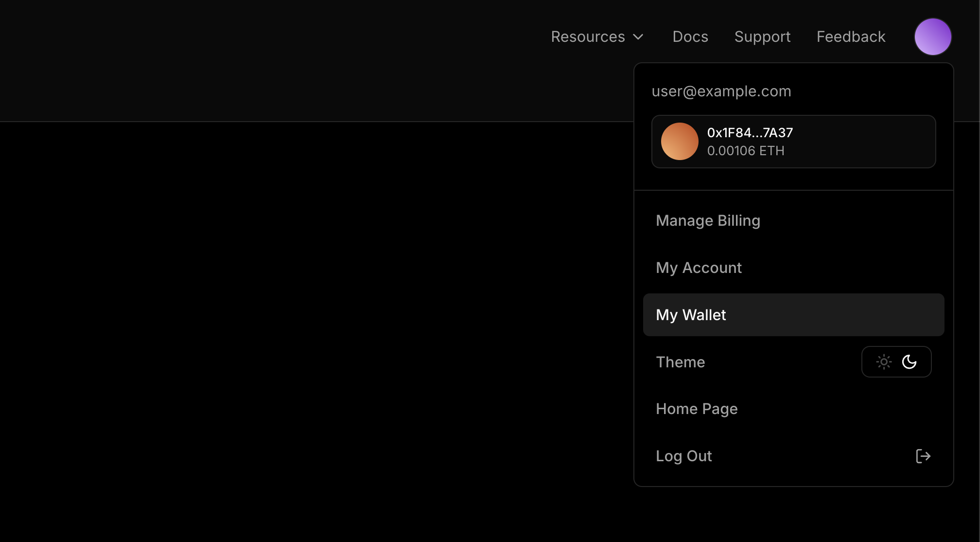Click the orange wallet avatar icon
This screenshot has height=542, width=980.
pyautogui.click(x=680, y=142)
